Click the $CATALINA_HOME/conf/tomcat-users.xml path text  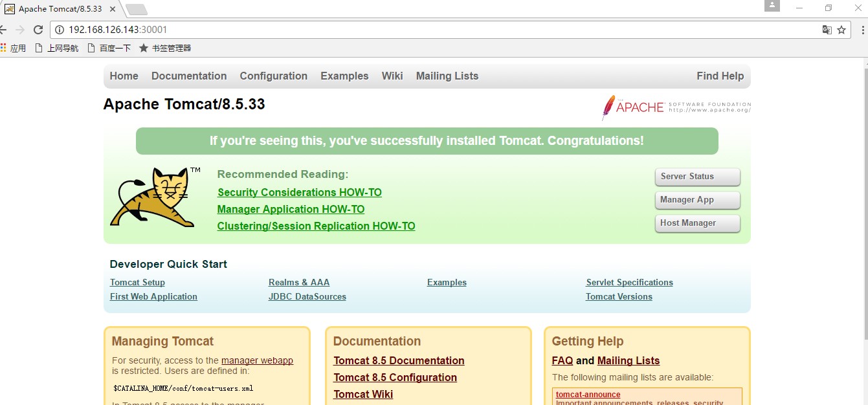point(183,388)
